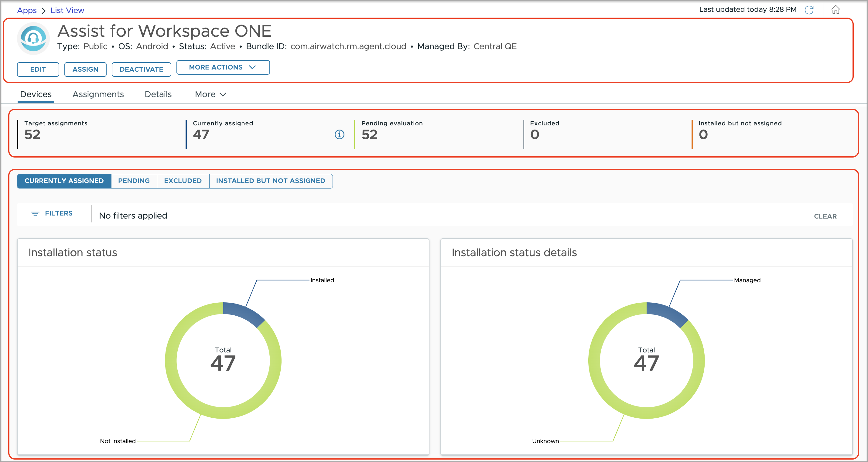This screenshot has width=868, height=462.
Task: Open the Assignments tab
Action: (x=98, y=94)
